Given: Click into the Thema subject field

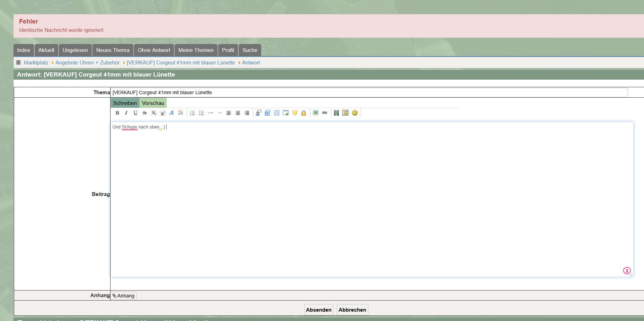Looking at the screenshot, I should pos(369,92).
